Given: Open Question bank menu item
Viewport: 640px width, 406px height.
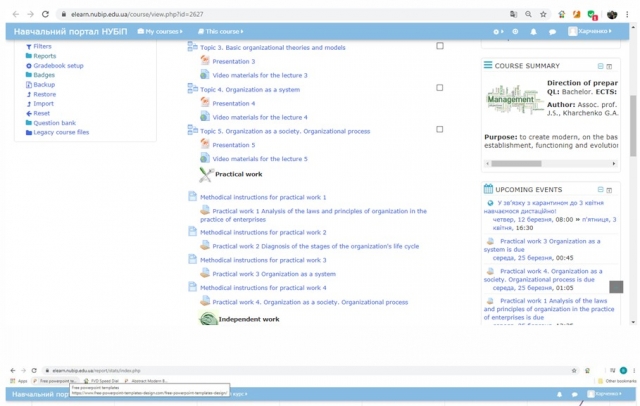Looking at the screenshot, I should point(55,123).
